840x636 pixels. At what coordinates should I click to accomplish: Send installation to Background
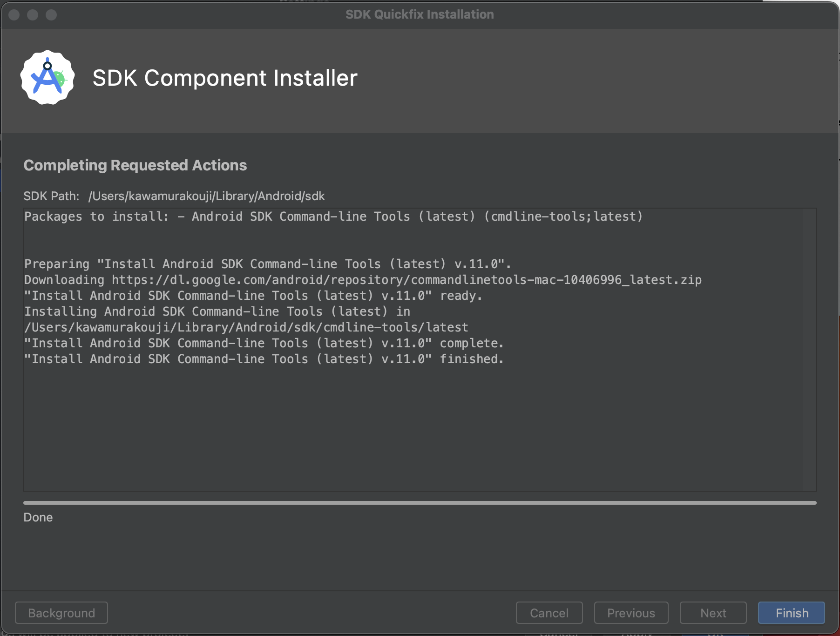click(x=61, y=613)
